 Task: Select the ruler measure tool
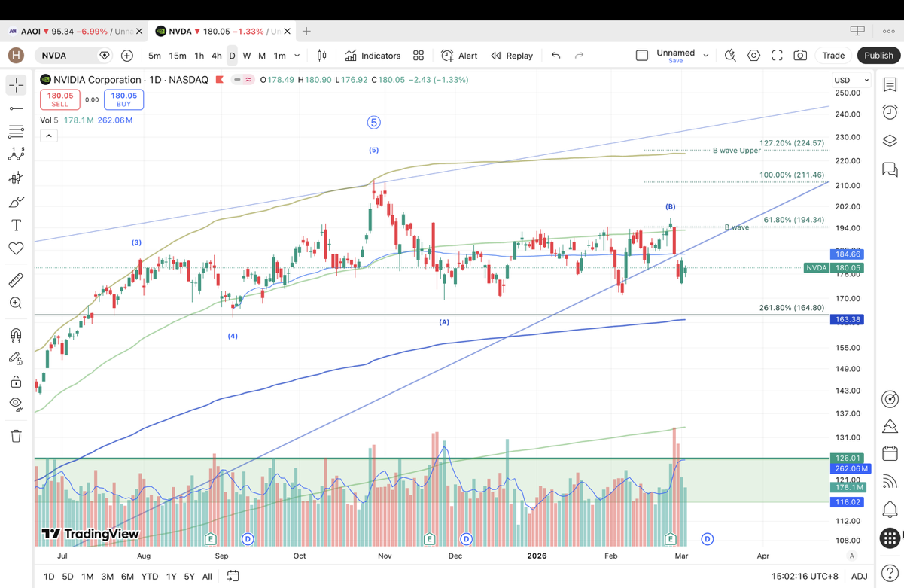(x=16, y=279)
